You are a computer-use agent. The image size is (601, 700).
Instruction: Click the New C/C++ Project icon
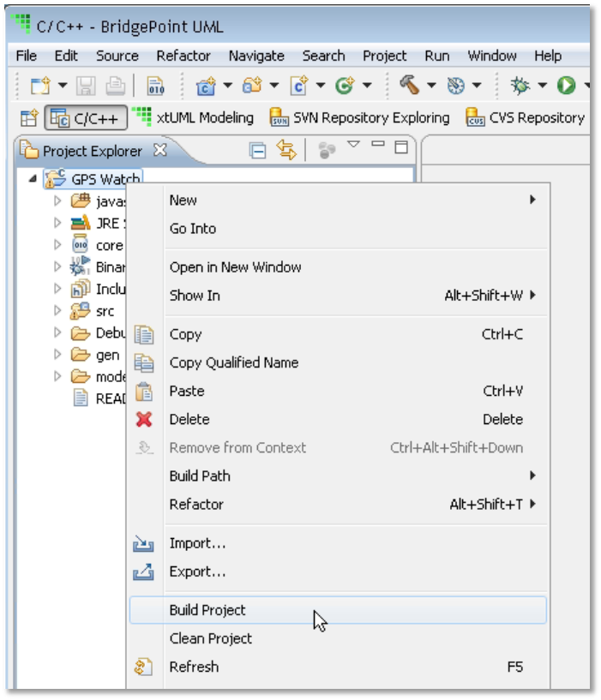point(206,86)
